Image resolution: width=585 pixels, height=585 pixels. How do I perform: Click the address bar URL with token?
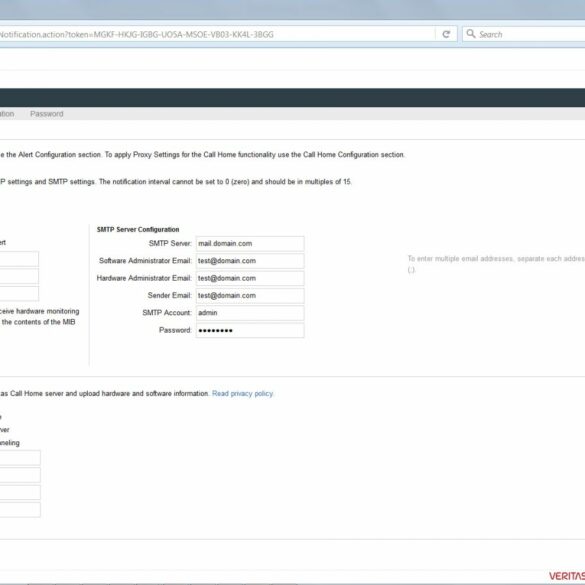pos(137,35)
